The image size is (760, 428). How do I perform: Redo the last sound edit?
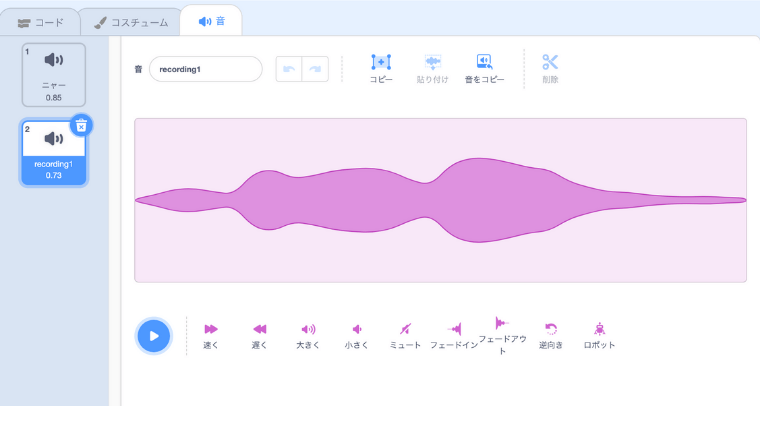315,69
